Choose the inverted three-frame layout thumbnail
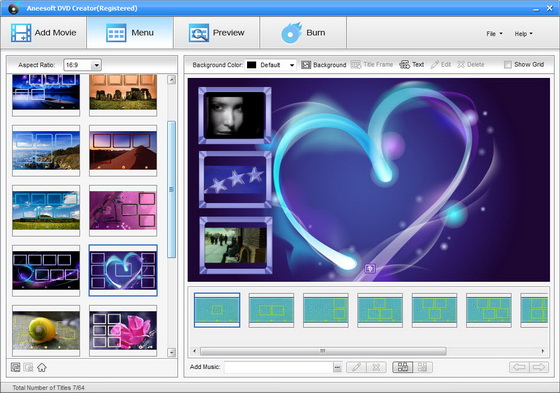 point(434,310)
